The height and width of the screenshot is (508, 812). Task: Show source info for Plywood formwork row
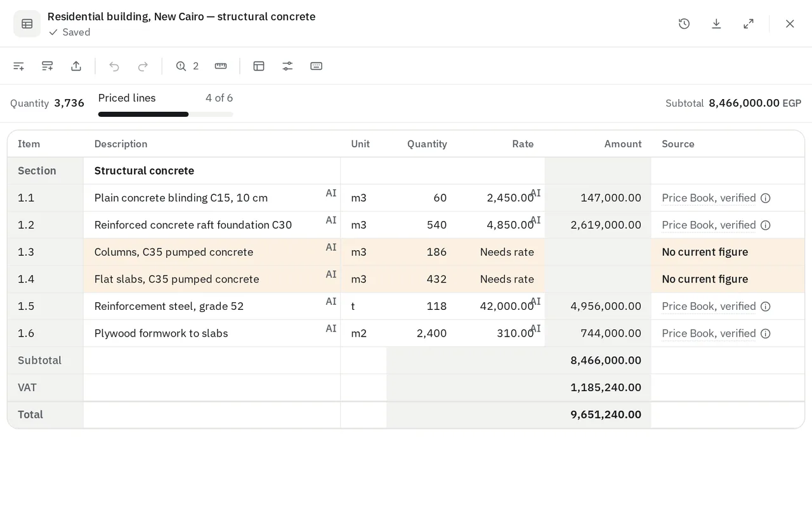[x=766, y=334]
